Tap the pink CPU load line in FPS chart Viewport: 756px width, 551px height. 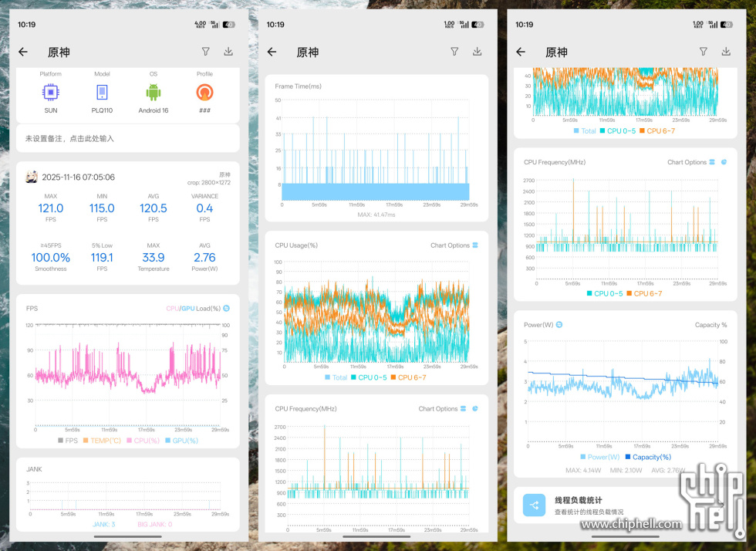tap(128, 369)
